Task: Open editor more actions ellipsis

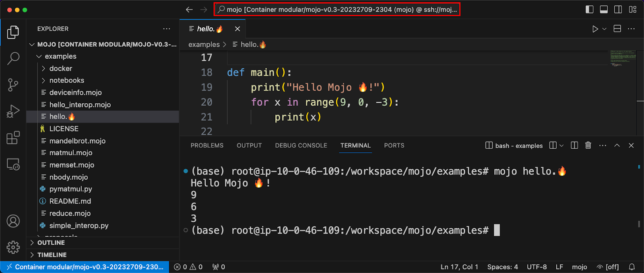Action: [x=631, y=29]
